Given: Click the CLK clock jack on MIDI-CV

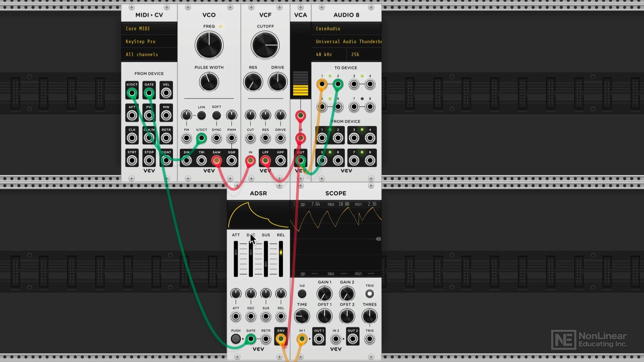Looking at the screenshot, I should point(132,138).
